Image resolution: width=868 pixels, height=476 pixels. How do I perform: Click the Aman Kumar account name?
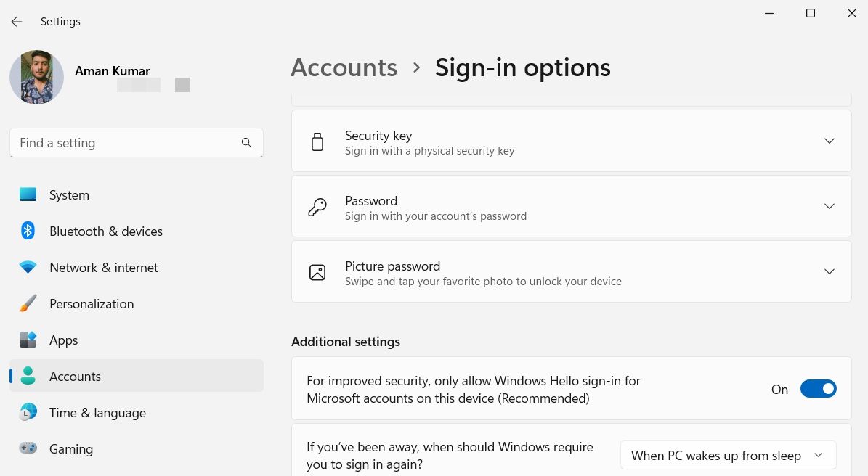coord(113,71)
